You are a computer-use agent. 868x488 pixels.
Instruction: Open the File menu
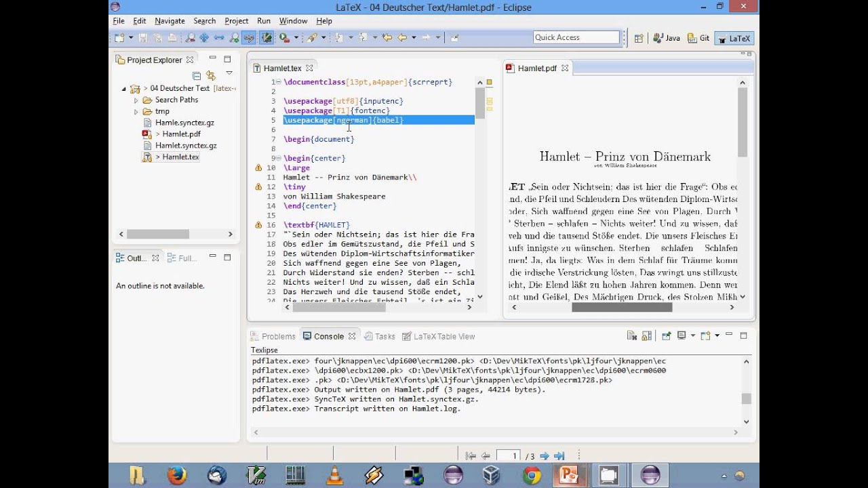click(x=119, y=21)
